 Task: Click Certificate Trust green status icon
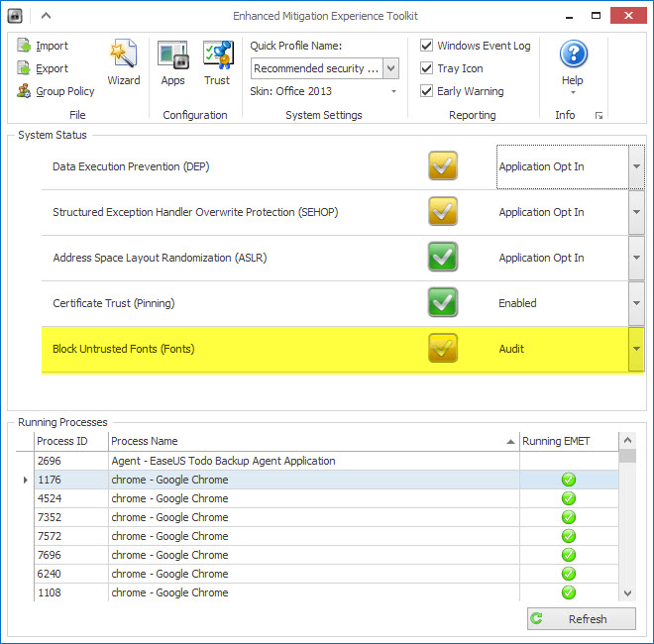coord(443,302)
